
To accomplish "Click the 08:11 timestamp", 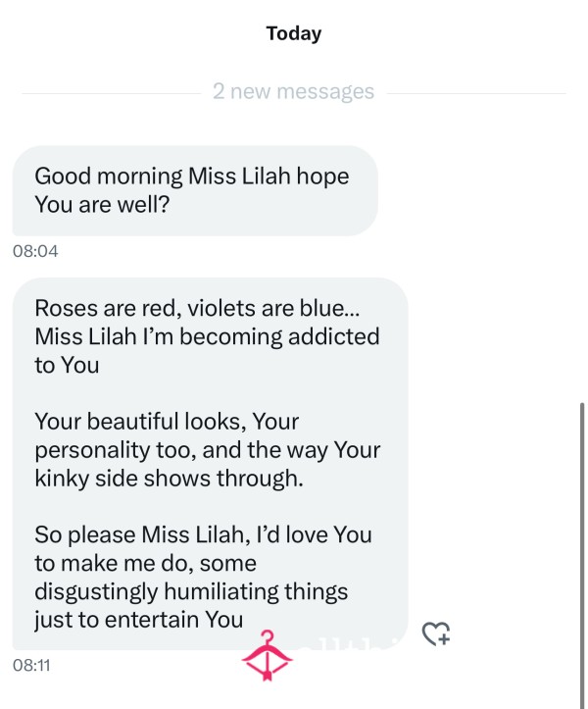I will [x=31, y=665].
